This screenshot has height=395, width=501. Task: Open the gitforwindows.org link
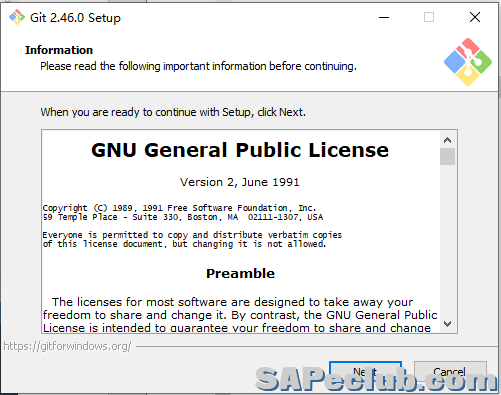click(68, 346)
